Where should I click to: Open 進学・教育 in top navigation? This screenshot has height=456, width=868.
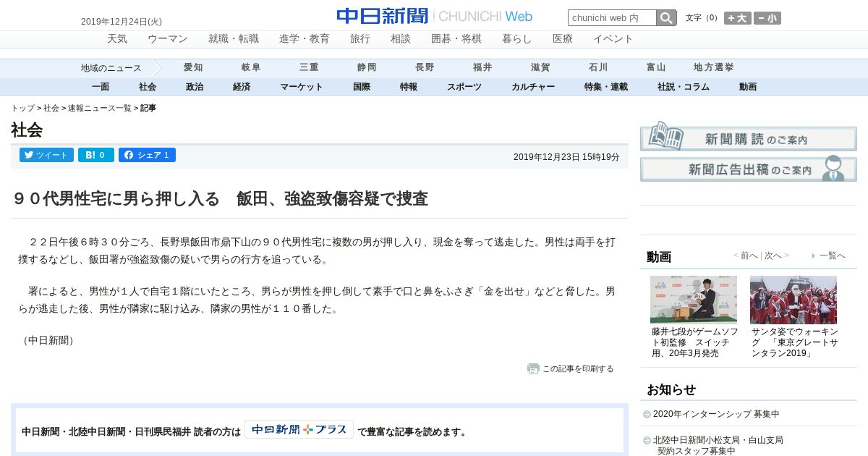pos(305,39)
